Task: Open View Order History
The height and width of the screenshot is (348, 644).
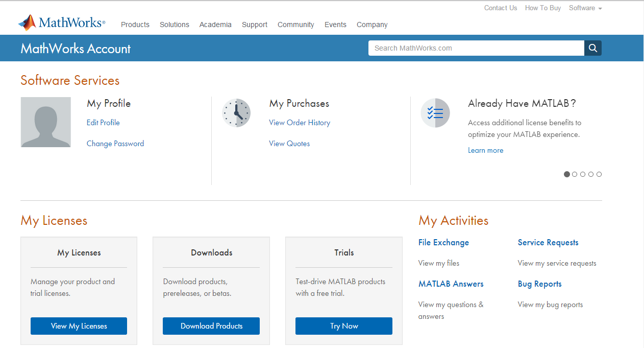Action: point(300,123)
